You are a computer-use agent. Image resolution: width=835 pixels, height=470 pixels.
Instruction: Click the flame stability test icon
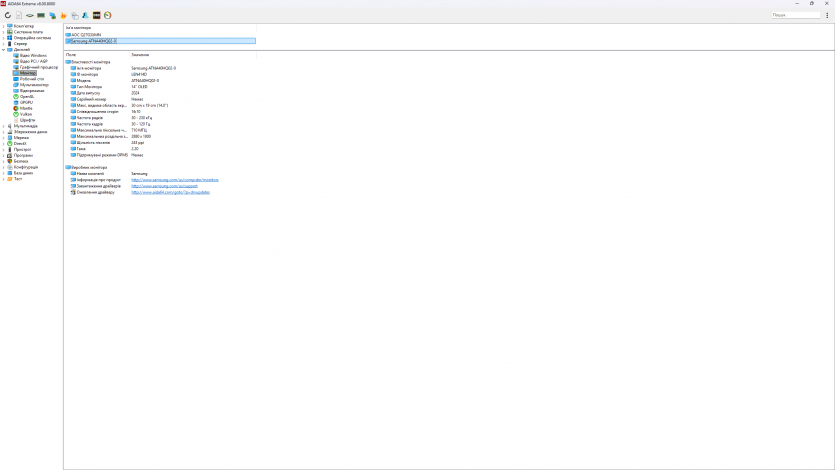pos(64,16)
